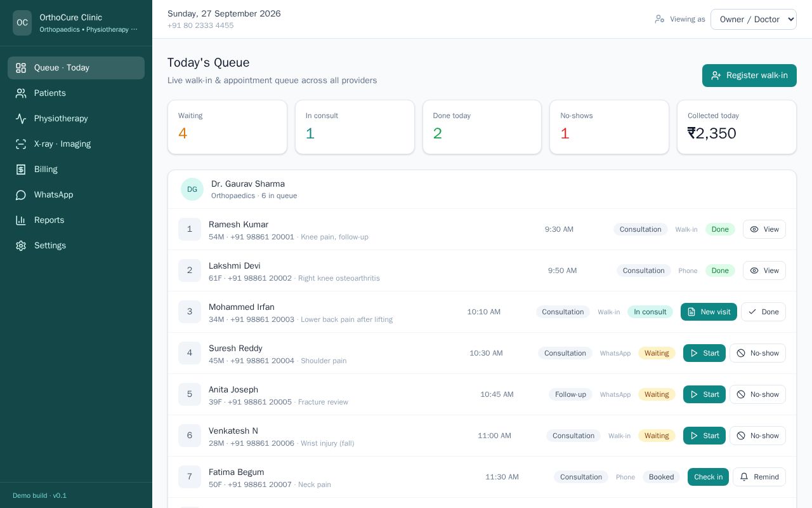Click the Dr. Gaurav Sharma heading

pyautogui.click(x=248, y=184)
